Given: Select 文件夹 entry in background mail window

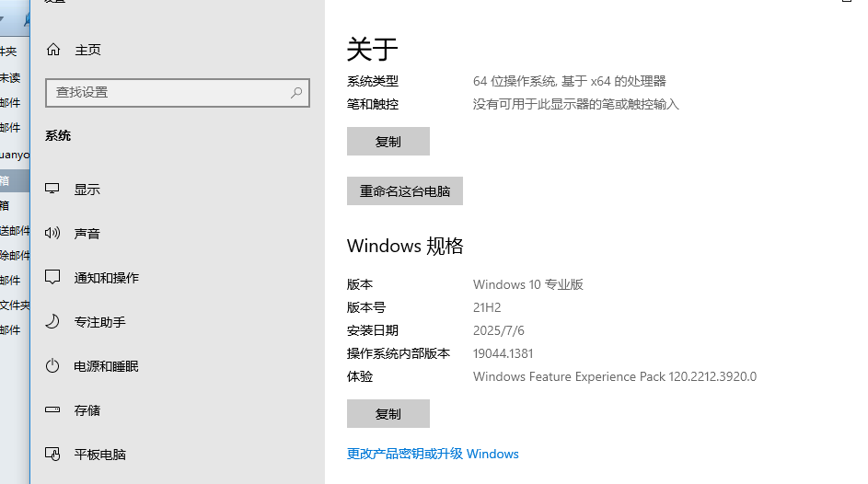Looking at the screenshot, I should (15, 305).
